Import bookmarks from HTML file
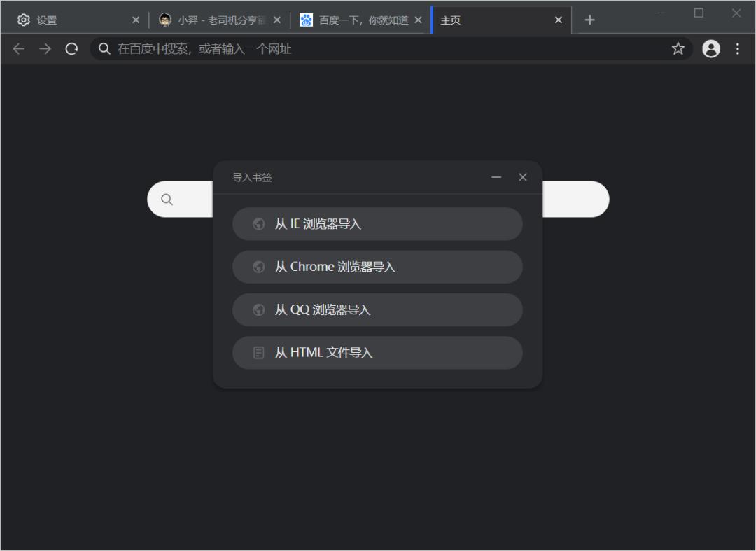Image resolution: width=756 pixels, height=551 pixels. click(x=377, y=353)
